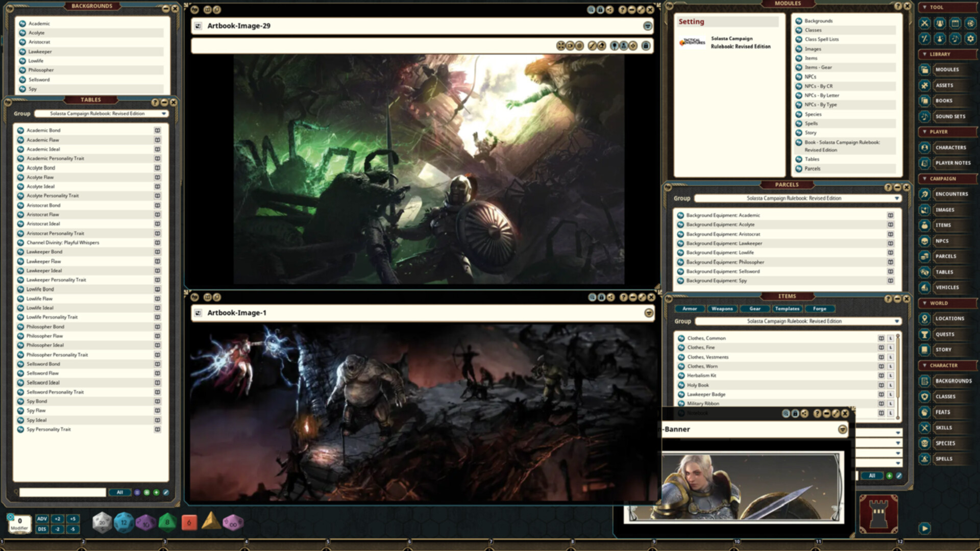Roll the red d6 from the dice tray
The image size is (980, 551).
(189, 522)
